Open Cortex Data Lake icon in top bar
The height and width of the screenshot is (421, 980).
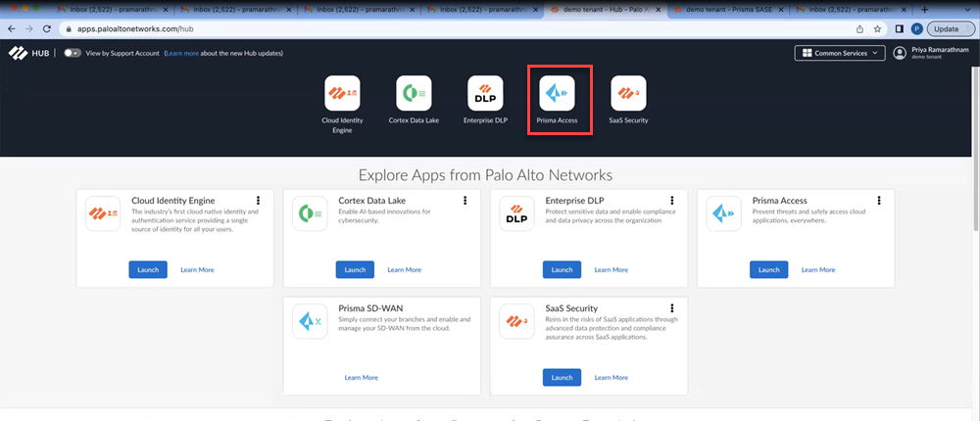tap(414, 93)
